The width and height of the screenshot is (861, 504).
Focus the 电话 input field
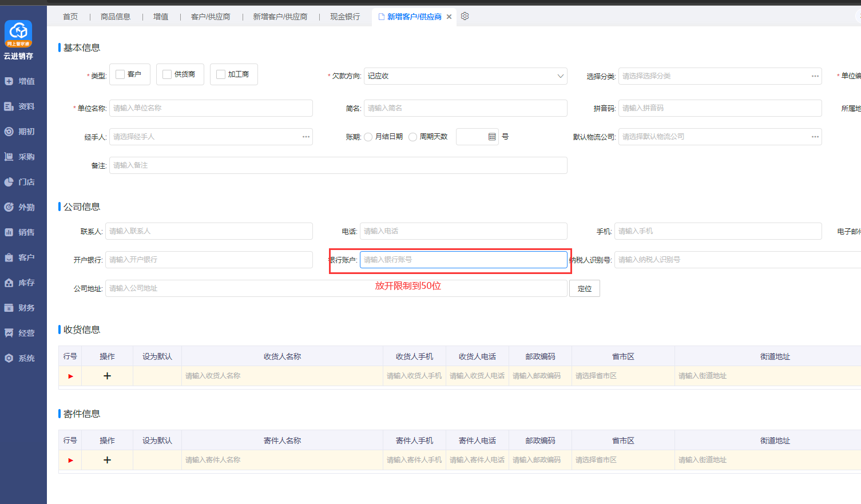[463, 231]
